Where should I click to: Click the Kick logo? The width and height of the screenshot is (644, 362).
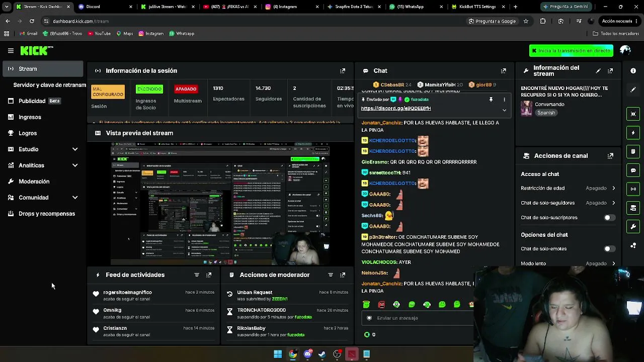(36, 50)
